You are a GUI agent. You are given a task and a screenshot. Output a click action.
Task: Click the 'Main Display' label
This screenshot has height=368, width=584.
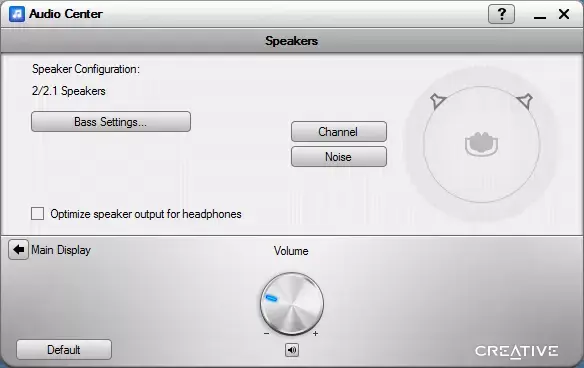pyautogui.click(x=61, y=250)
